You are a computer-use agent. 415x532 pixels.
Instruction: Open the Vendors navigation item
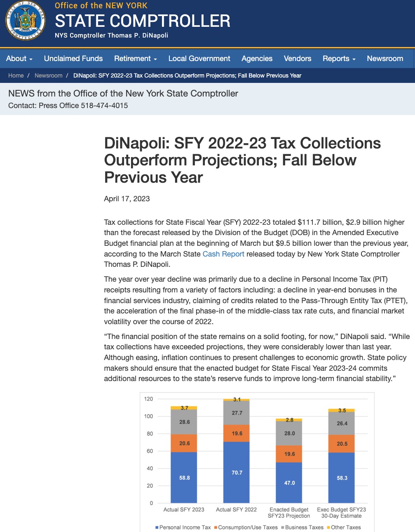(x=297, y=59)
